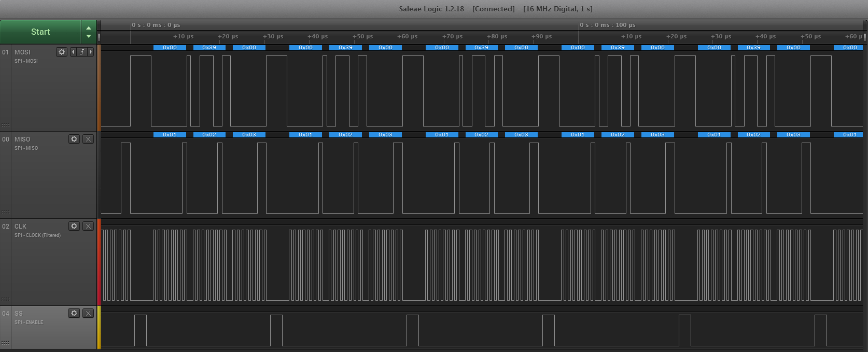Viewport: 868px width, 352px height.
Task: Click the MISO channel grip dots
Action: [6, 213]
